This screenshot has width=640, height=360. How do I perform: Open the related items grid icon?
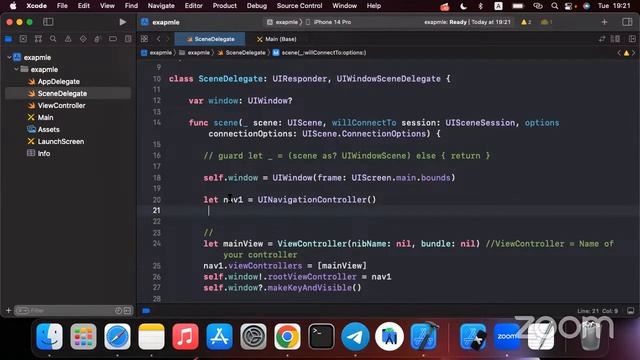[x=144, y=39]
